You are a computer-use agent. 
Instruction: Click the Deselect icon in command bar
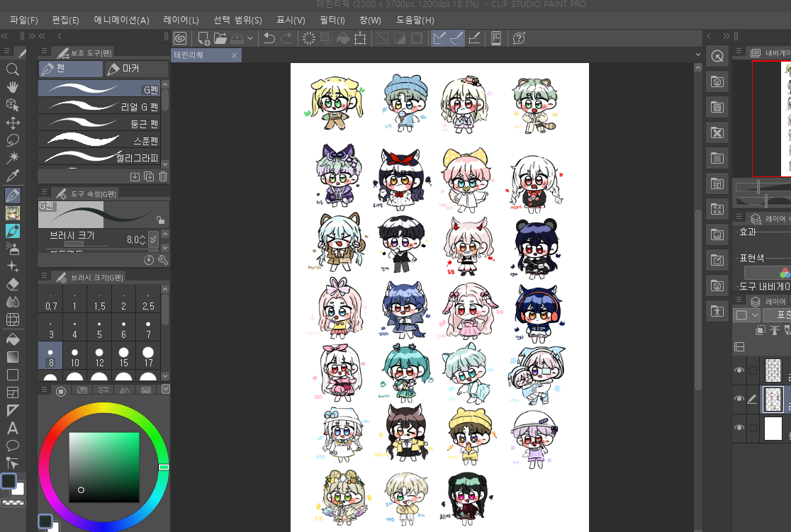(383, 38)
